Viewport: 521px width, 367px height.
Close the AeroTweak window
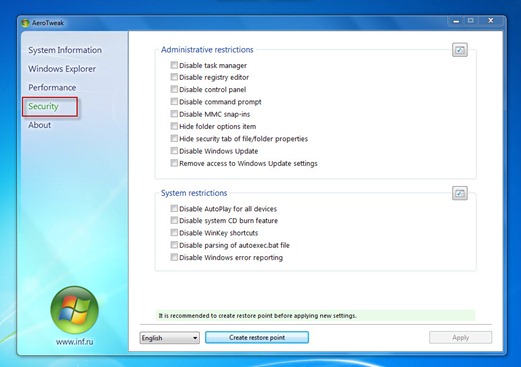pos(490,21)
